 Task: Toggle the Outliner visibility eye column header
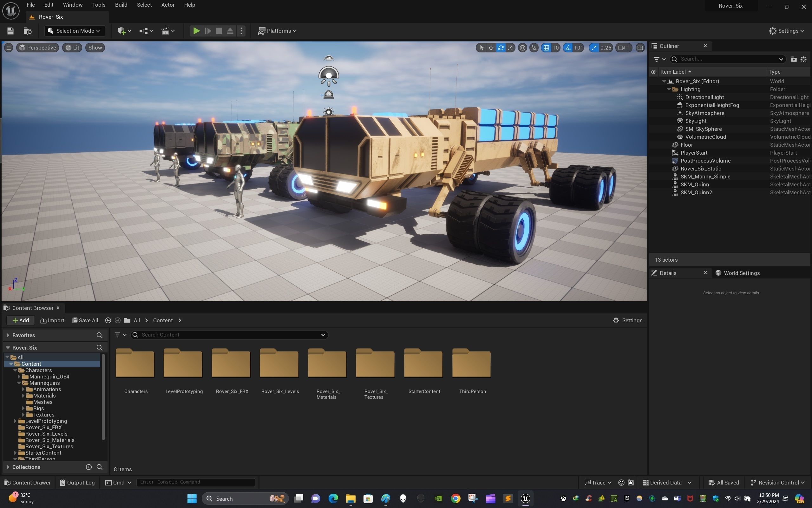(654, 72)
